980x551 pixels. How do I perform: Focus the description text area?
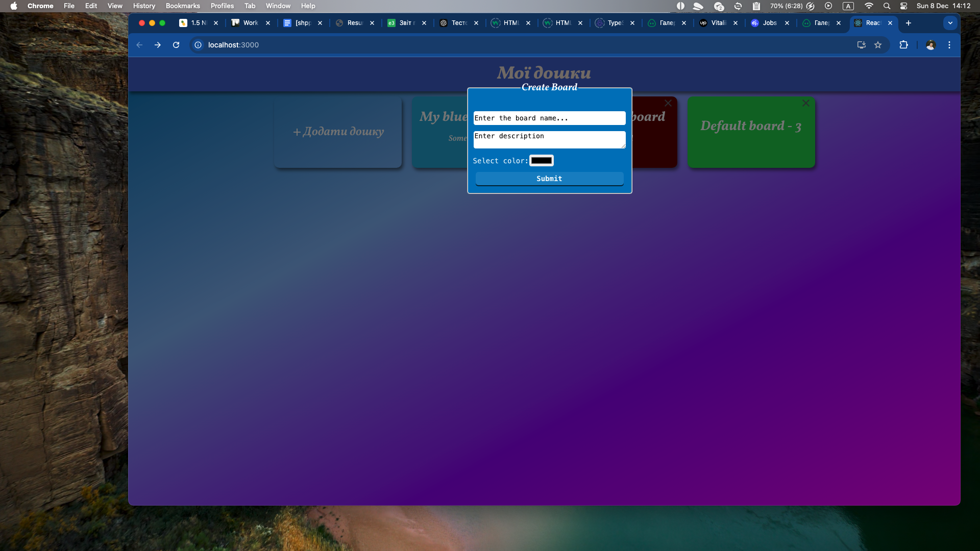click(x=550, y=140)
